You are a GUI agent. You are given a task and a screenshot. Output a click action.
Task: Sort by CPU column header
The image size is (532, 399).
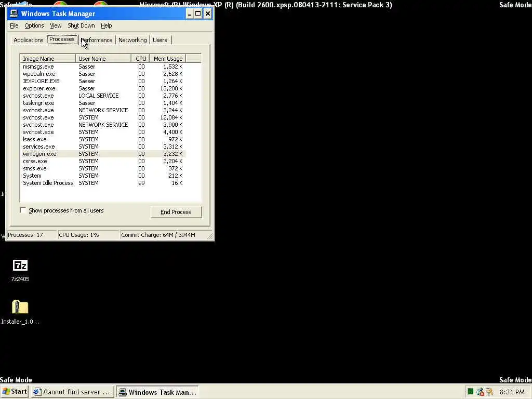[x=140, y=59]
